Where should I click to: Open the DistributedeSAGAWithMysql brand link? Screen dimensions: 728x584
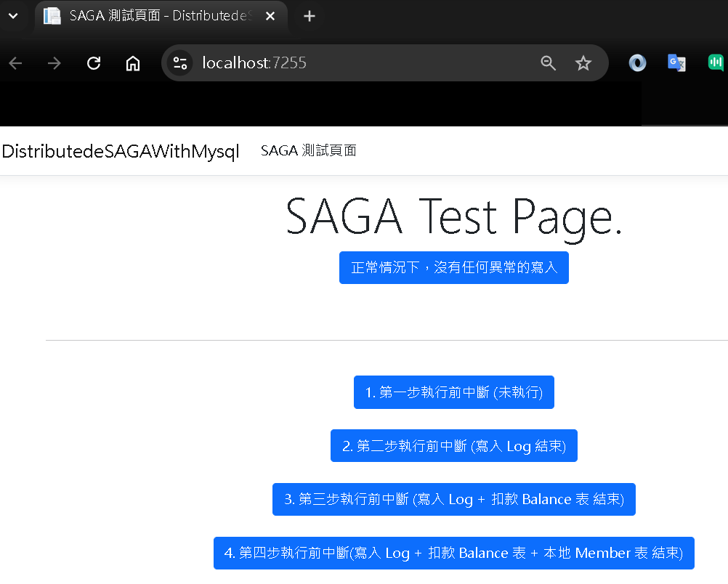click(121, 151)
